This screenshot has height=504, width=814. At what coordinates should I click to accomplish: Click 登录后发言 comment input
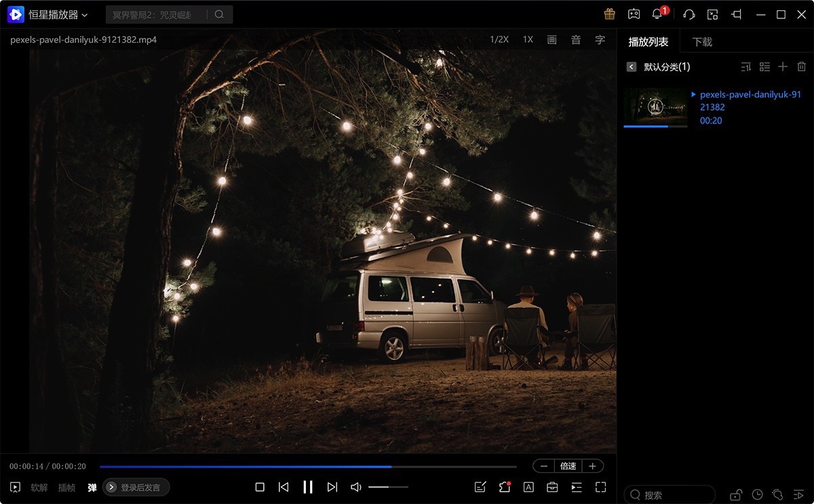(x=136, y=487)
